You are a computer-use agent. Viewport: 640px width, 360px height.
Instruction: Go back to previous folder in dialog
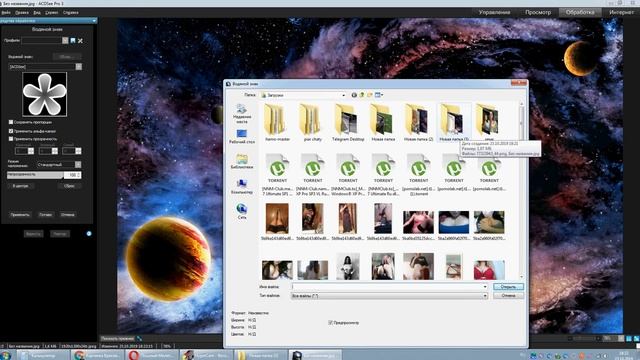click(354, 95)
